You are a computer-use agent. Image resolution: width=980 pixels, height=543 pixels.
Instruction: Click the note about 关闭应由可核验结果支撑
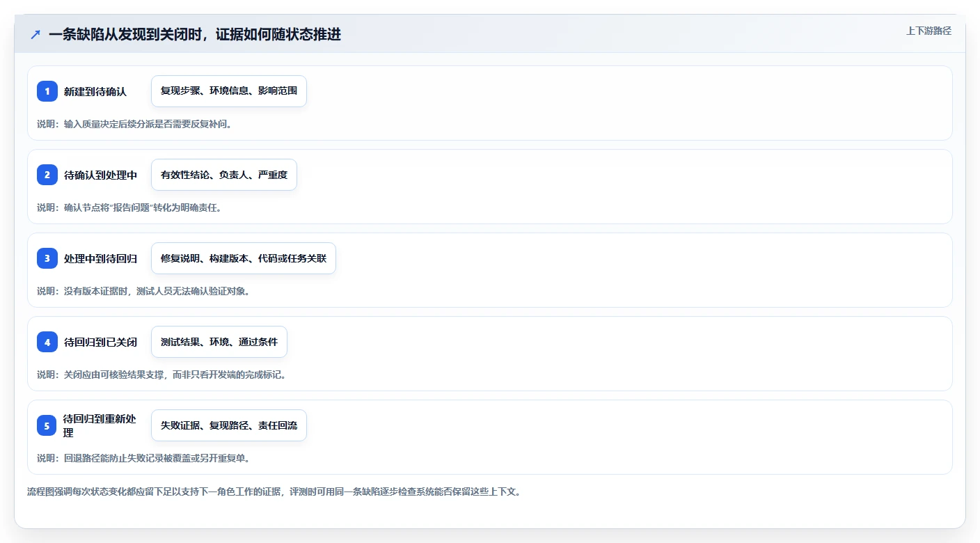click(162, 375)
